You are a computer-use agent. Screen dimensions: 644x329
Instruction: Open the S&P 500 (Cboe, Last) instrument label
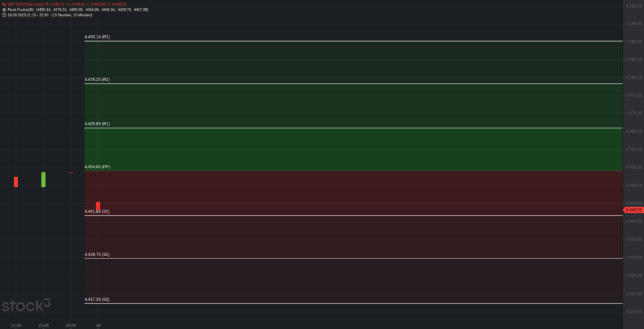coord(25,4)
